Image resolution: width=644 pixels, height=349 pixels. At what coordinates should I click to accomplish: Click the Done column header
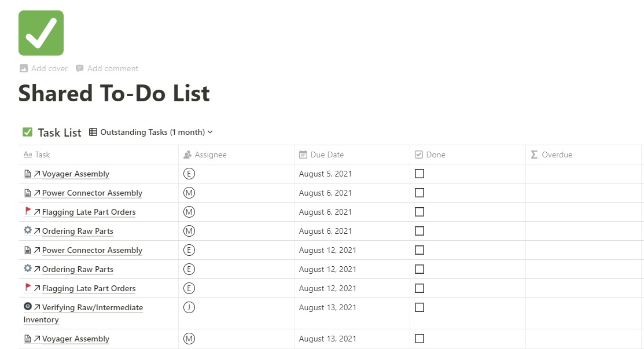(x=435, y=155)
